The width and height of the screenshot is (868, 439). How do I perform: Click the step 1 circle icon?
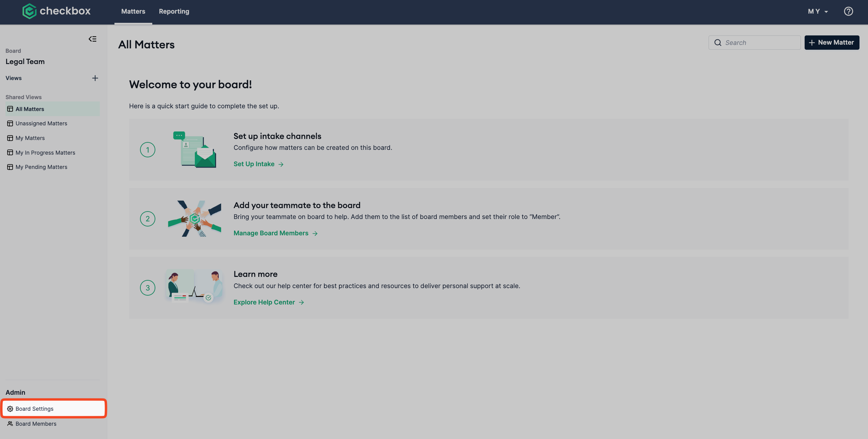point(148,150)
